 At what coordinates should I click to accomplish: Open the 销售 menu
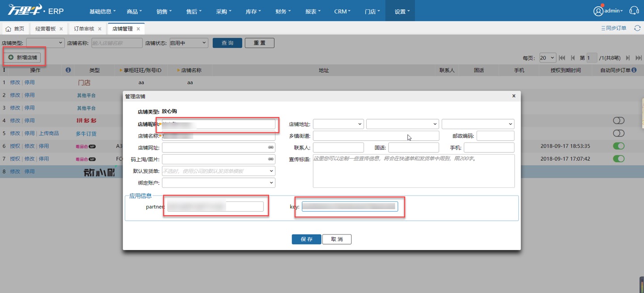pyautogui.click(x=164, y=12)
